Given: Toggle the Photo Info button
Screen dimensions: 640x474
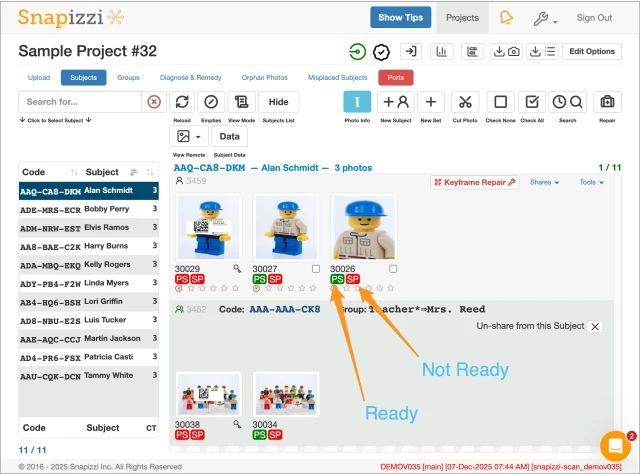Looking at the screenshot, I should pyautogui.click(x=357, y=102).
